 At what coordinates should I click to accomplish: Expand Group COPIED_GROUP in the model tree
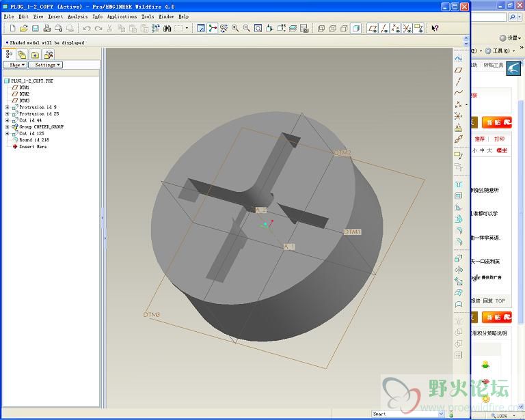[x=7, y=127]
